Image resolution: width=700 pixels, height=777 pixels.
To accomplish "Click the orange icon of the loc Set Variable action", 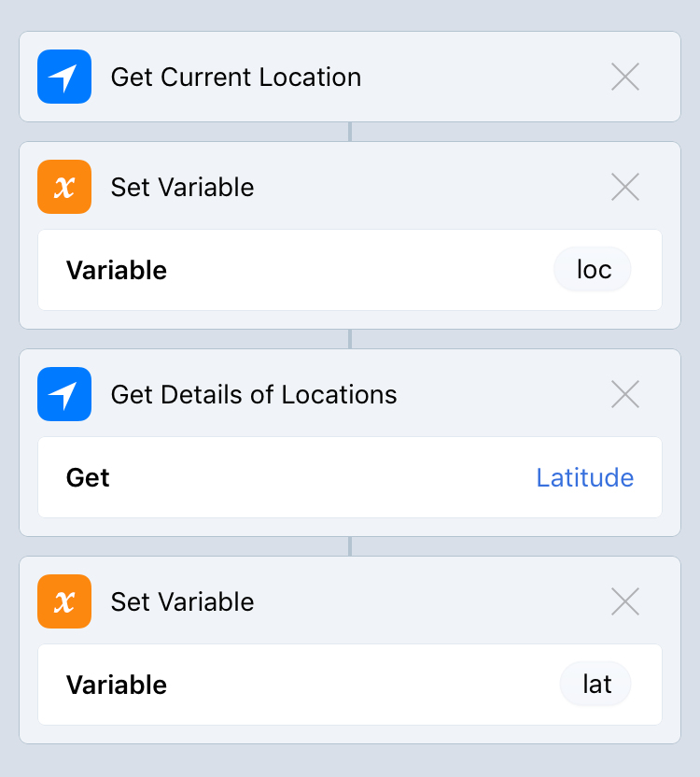I will (64, 187).
